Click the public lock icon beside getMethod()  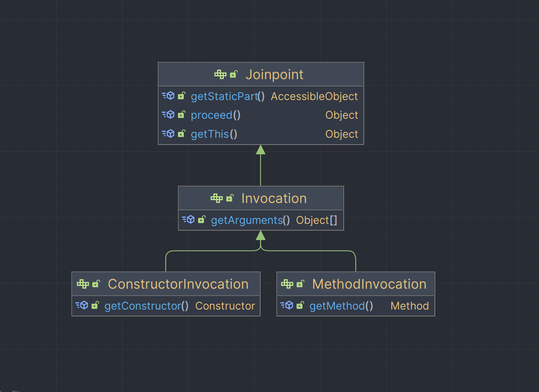(300, 306)
